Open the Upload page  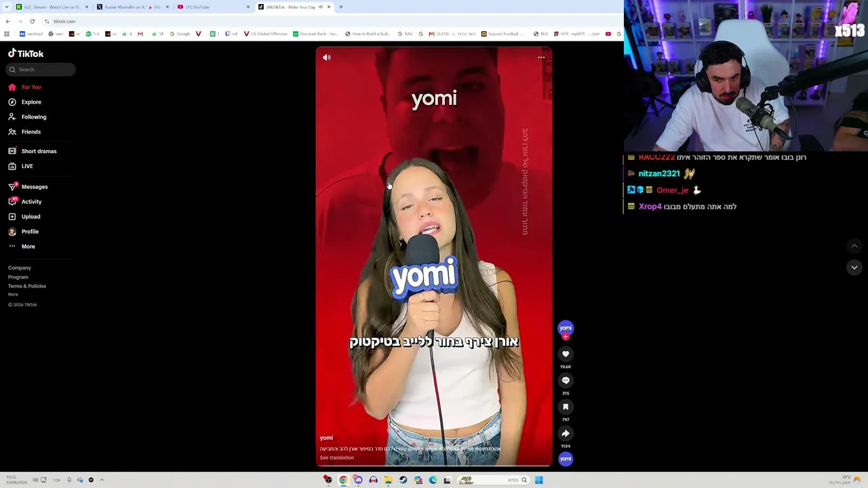coord(24,216)
